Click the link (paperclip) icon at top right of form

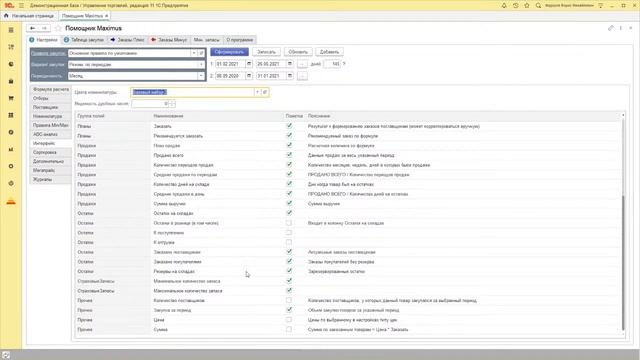(611, 28)
